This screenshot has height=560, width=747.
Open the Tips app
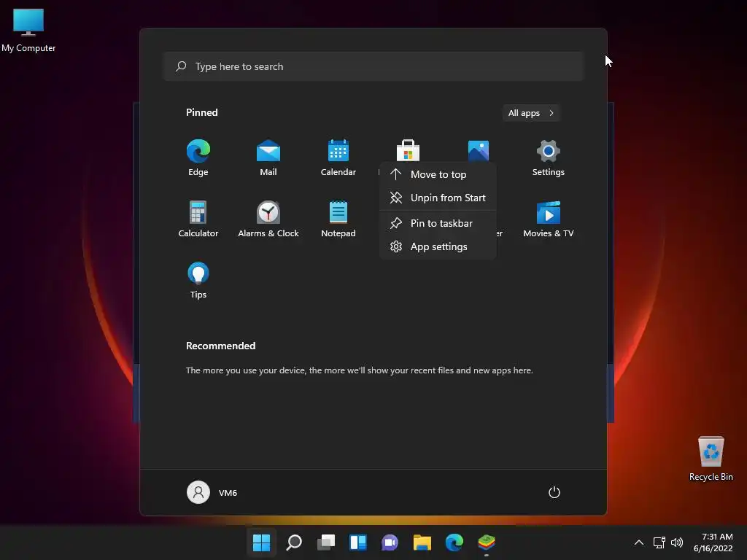point(198,281)
